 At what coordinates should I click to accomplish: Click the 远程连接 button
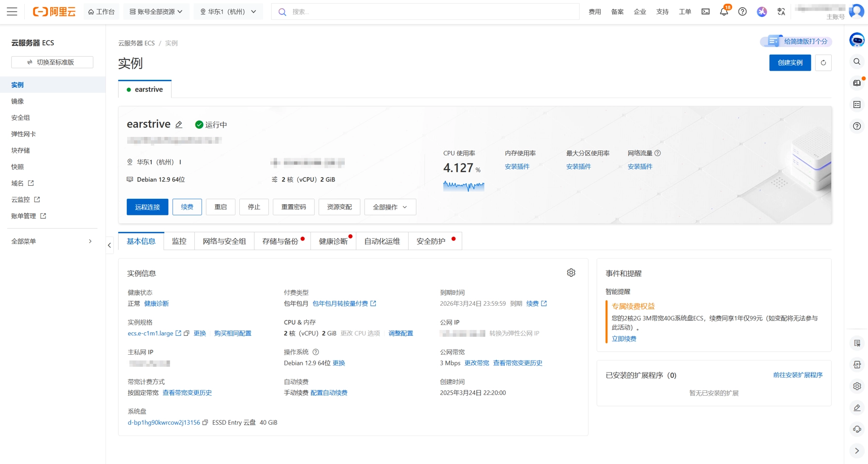coord(147,207)
